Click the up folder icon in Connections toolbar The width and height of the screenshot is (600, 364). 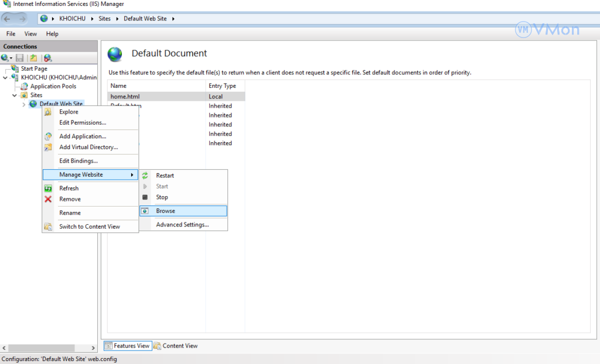coord(34,58)
